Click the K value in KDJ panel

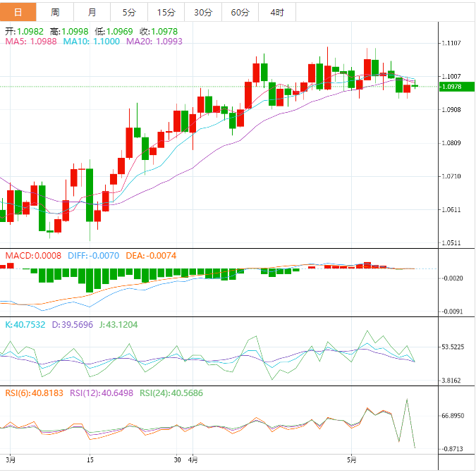pyautogui.click(x=25, y=325)
